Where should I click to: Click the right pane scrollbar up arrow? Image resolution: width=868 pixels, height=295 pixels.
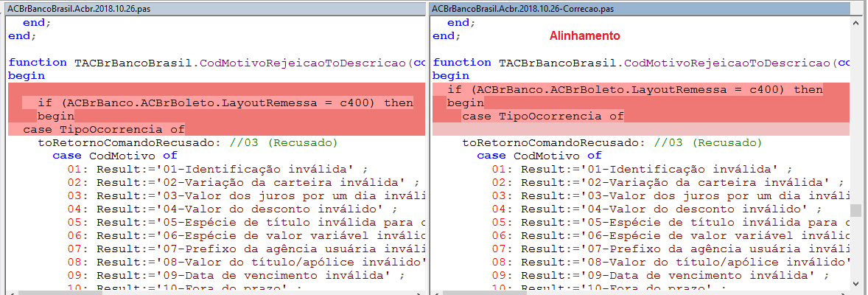[855, 22]
